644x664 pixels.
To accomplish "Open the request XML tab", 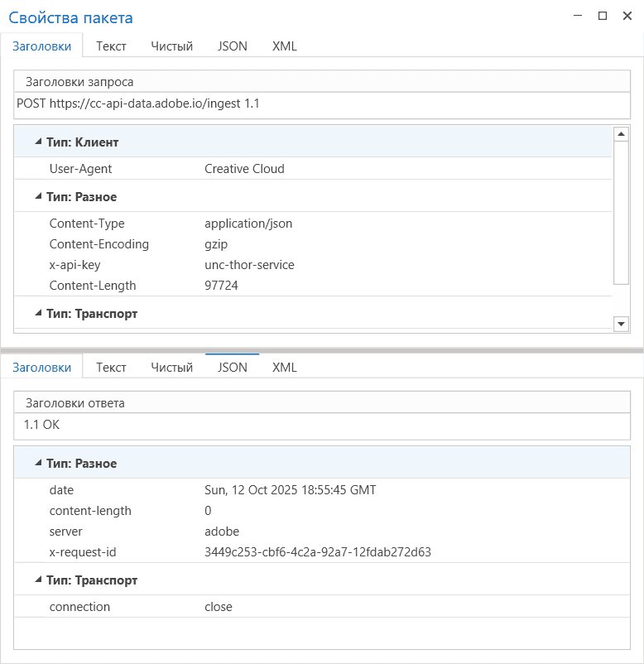I will pyautogui.click(x=284, y=46).
